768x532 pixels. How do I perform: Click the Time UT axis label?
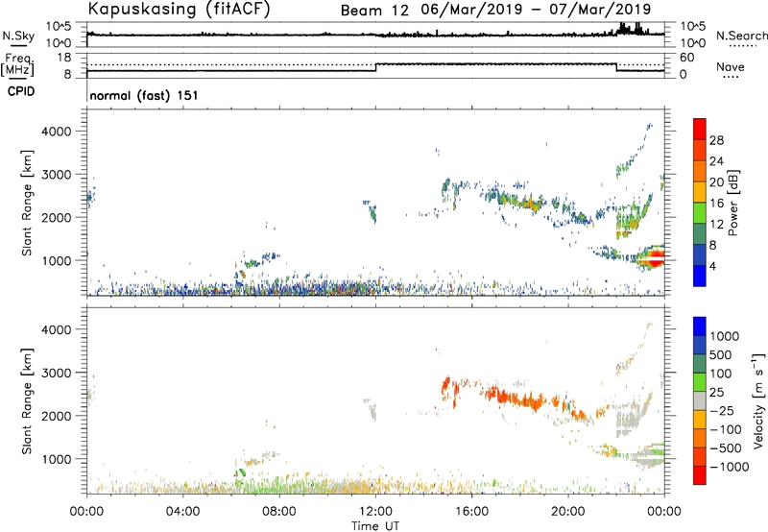[375, 526]
